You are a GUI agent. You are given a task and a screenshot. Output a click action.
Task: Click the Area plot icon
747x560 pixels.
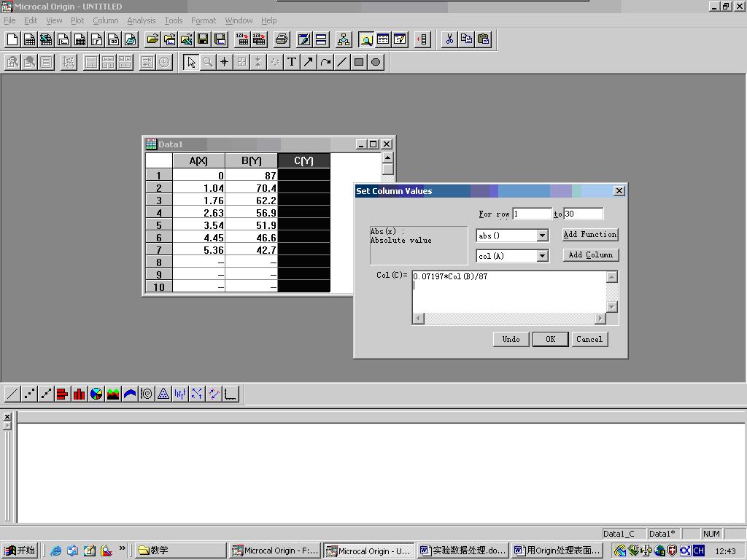pyautogui.click(x=113, y=394)
